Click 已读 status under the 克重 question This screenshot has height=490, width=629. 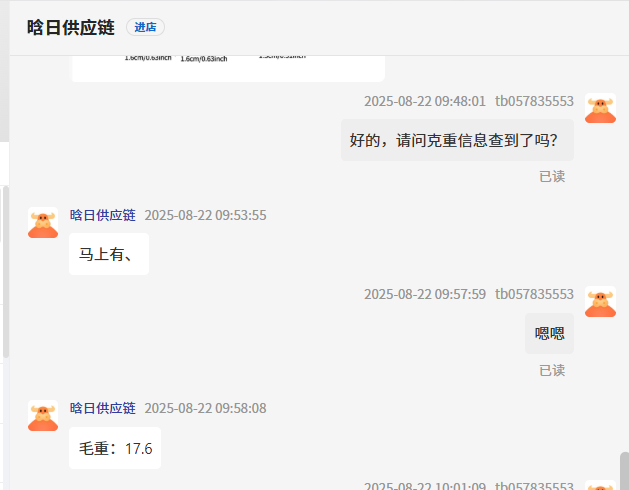coord(552,176)
